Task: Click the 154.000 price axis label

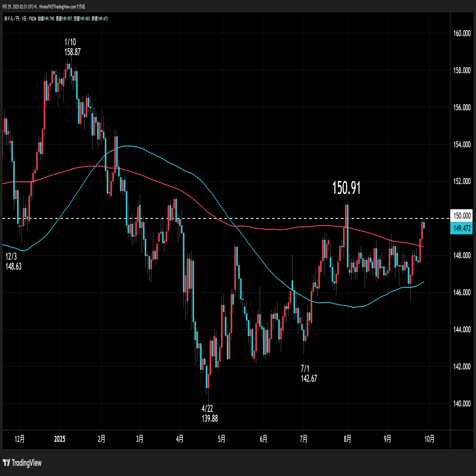Action: (x=462, y=144)
